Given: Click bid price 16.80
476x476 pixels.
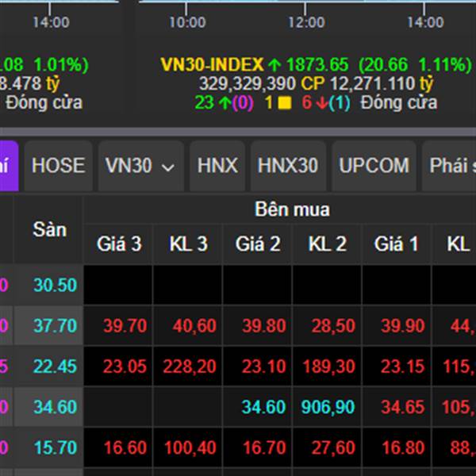Looking at the screenshot, I should [x=403, y=447].
